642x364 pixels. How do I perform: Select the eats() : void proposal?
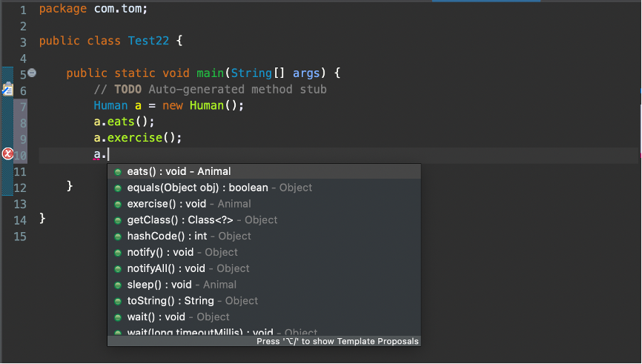pos(264,171)
